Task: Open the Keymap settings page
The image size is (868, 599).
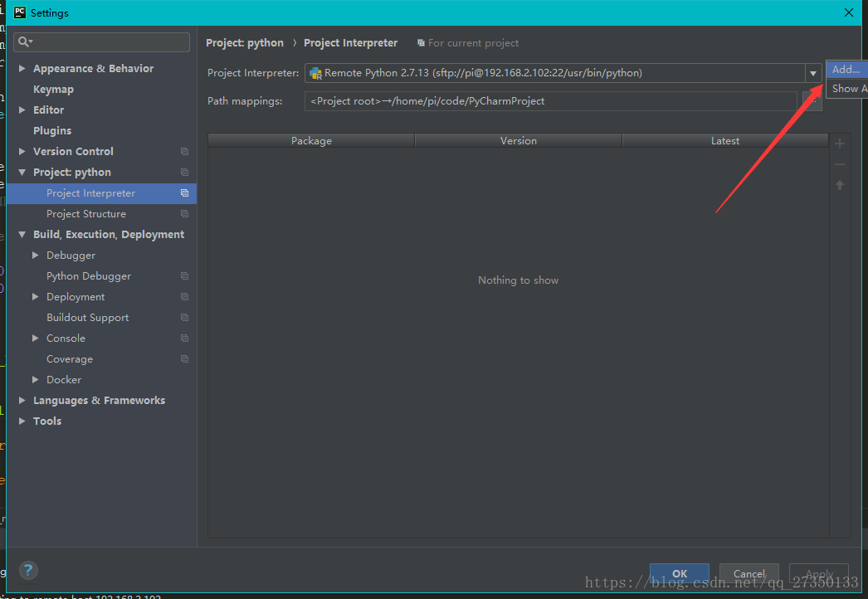Action: [53, 89]
